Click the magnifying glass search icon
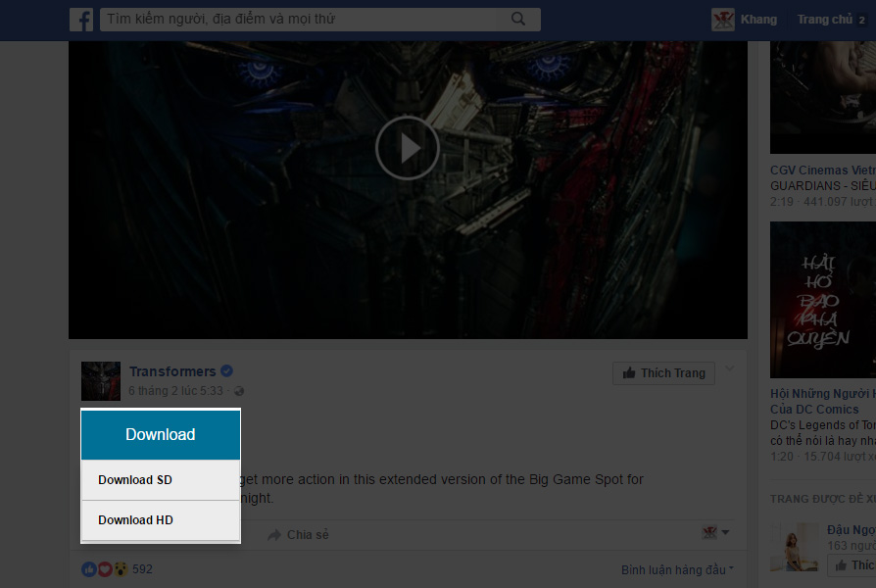 point(518,19)
